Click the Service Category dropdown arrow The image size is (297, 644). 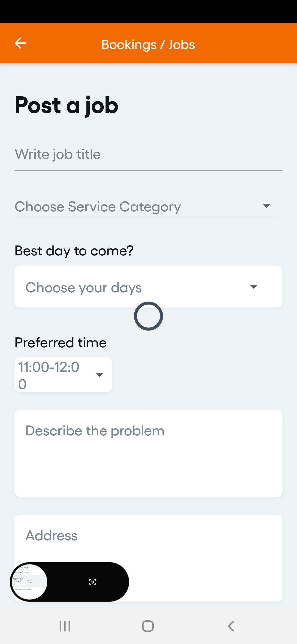[x=266, y=206]
